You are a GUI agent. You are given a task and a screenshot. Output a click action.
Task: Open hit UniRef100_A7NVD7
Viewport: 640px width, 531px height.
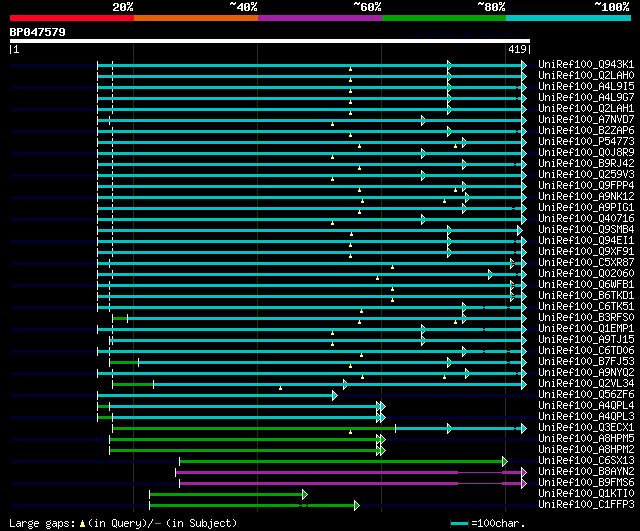coord(586,120)
